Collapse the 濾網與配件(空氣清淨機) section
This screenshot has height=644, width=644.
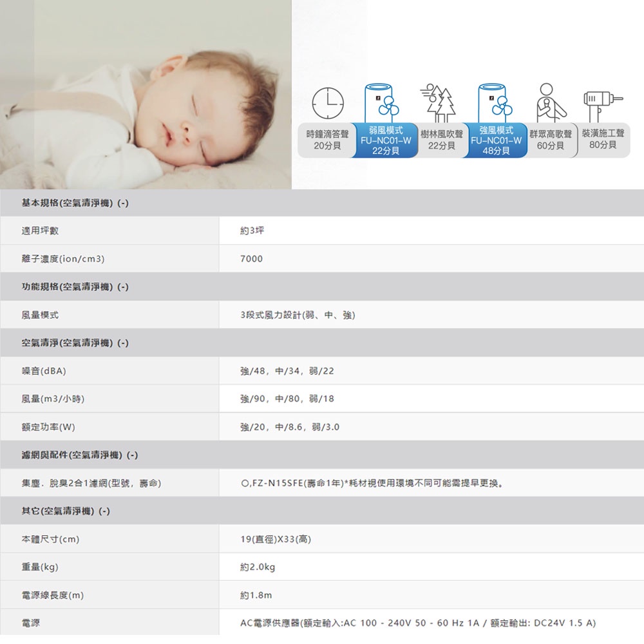pyautogui.click(x=80, y=455)
